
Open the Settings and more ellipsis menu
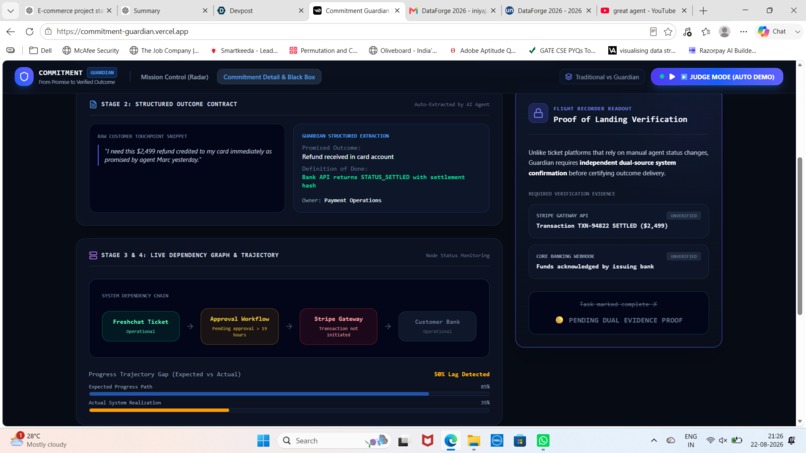743,31
